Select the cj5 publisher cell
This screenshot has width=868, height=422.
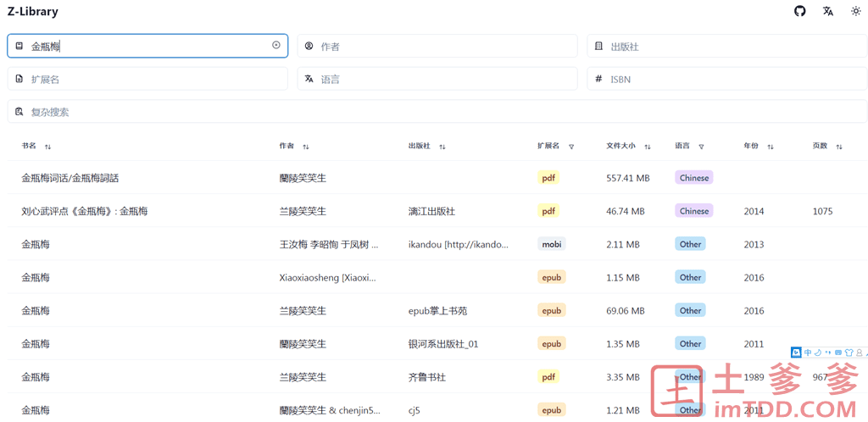415,410
